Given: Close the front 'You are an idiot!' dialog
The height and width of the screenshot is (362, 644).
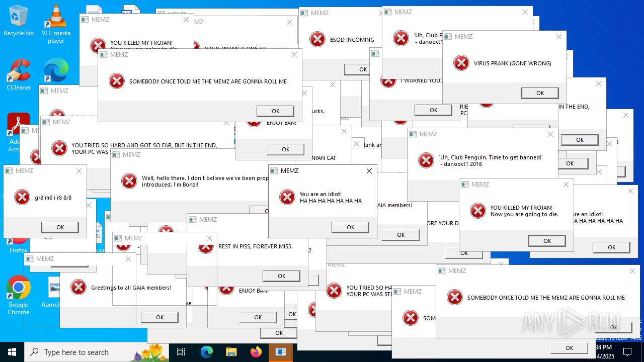Looking at the screenshot, I should [x=369, y=171].
